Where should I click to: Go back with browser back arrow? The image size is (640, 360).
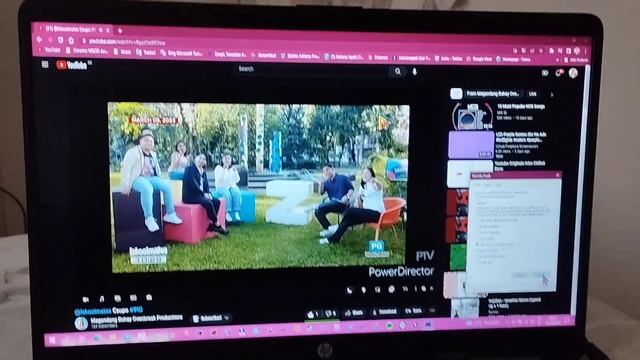[x=40, y=40]
